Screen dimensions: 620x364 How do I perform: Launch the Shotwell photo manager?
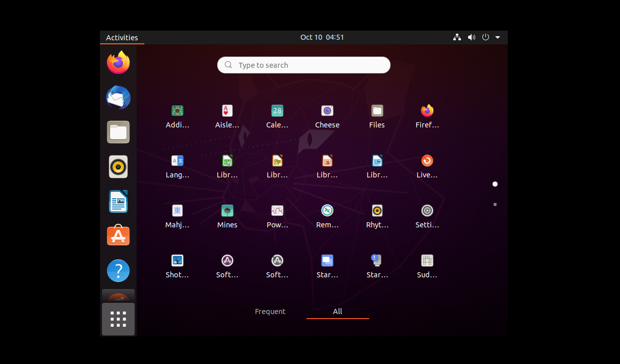(177, 266)
